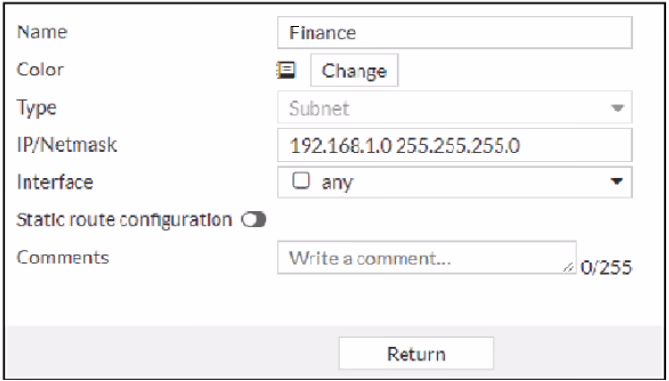Click the IP/Netmask field with 192.168.1.0
Viewport: 669px width, 381px height.
(454, 145)
